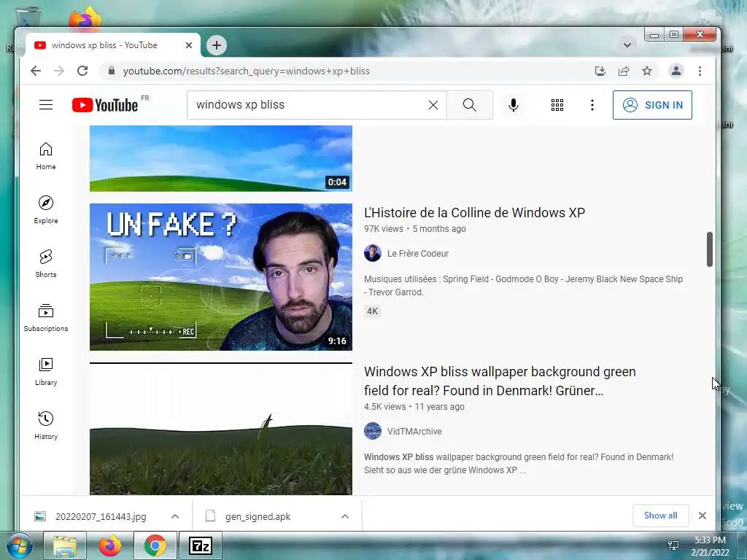
Task: Open the downloaded gen_signed.apk file
Action: 258,517
